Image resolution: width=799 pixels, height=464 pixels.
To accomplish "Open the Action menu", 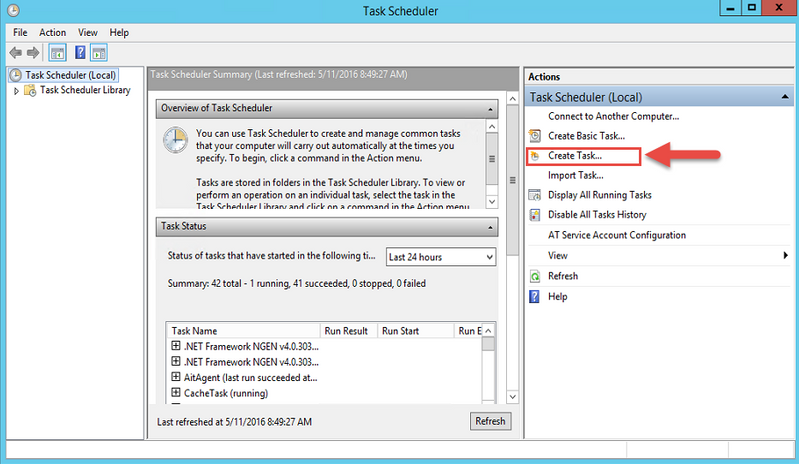I will point(52,33).
